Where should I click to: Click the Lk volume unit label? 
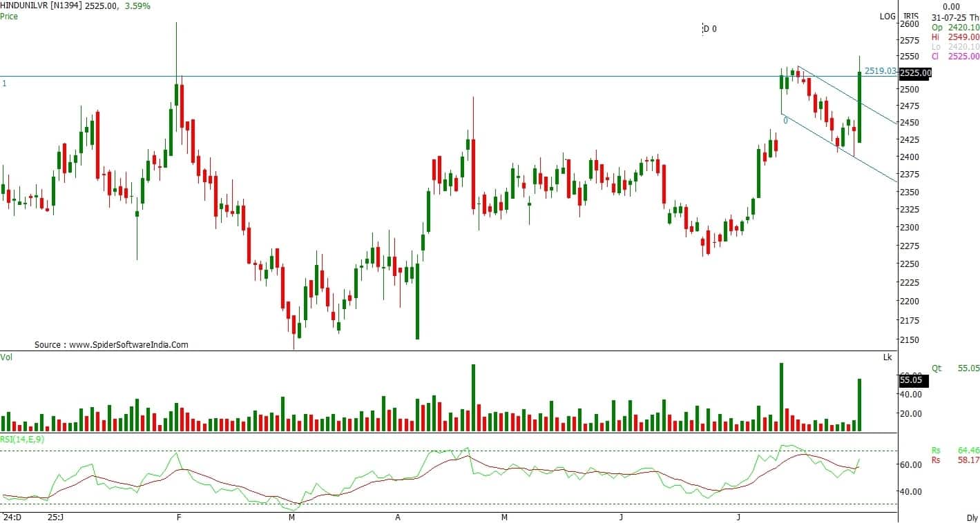pyautogui.click(x=887, y=357)
